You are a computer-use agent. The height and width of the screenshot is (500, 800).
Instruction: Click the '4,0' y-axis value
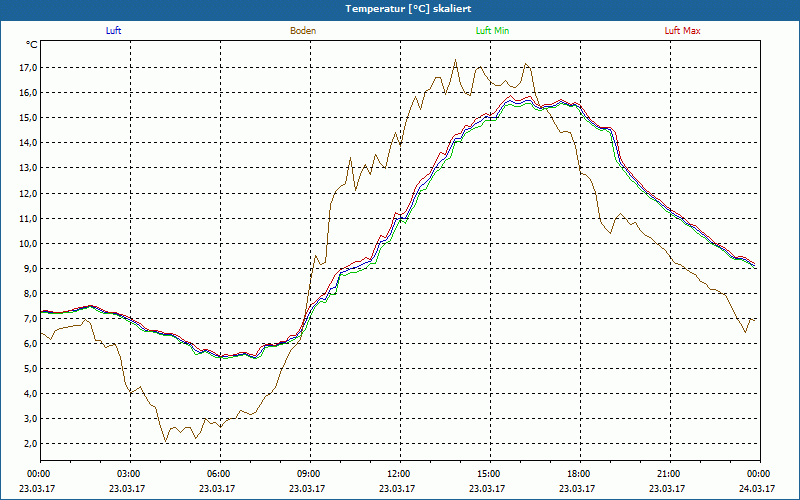pos(31,393)
